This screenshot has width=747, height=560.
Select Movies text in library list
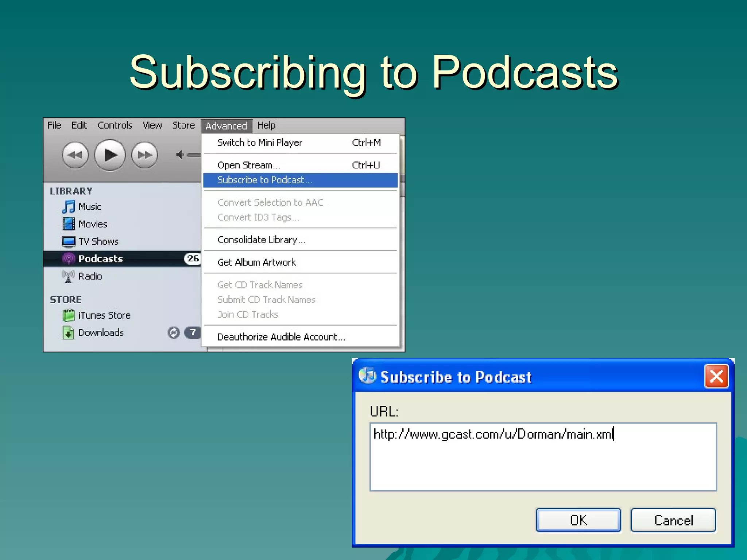(93, 224)
